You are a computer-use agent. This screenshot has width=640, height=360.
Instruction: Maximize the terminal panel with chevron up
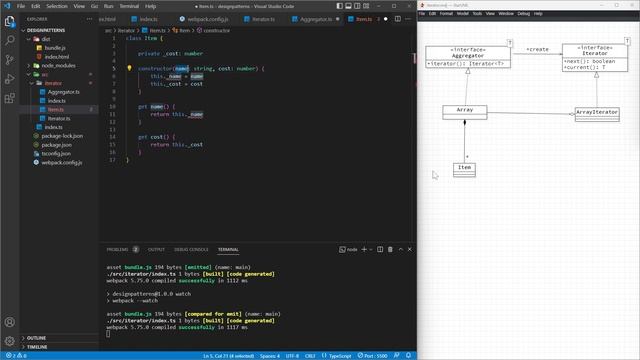point(400,249)
